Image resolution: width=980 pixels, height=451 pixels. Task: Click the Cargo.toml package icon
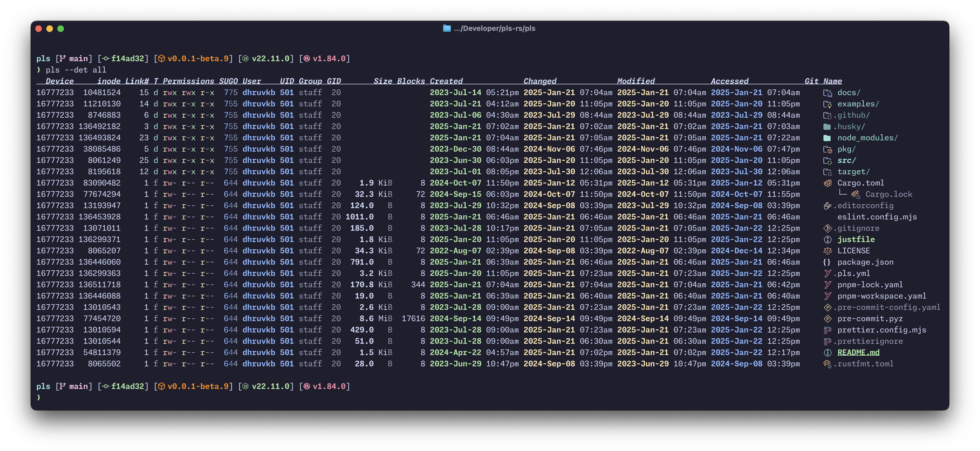click(x=827, y=183)
